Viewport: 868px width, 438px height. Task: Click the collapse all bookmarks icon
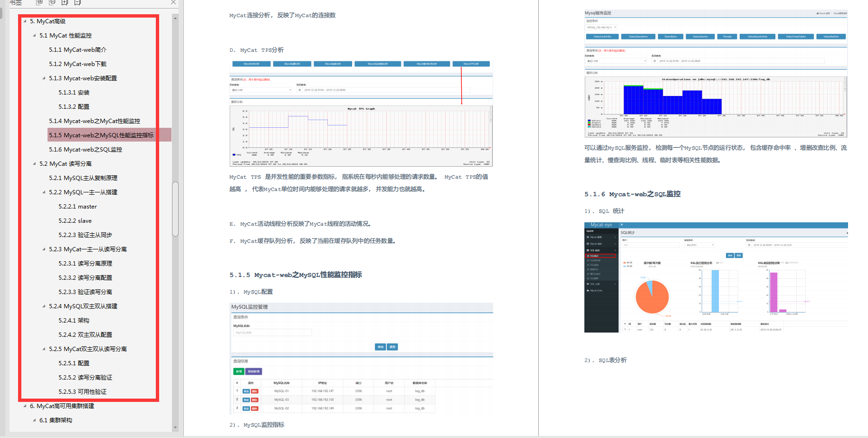(52, 2)
